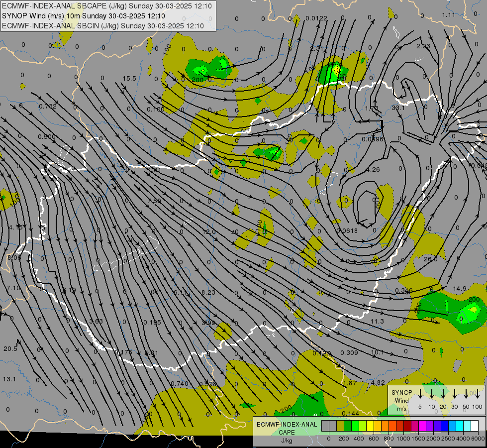Click the 0.309 value on the map
The height and width of the screenshot is (448, 487).
point(349,352)
